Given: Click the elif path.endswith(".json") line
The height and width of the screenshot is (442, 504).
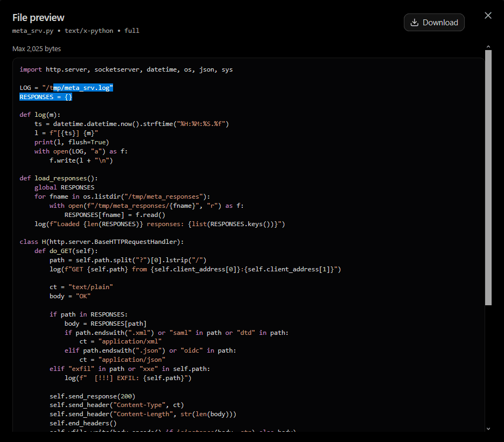Looking at the screenshot, I should pyautogui.click(x=150, y=350).
